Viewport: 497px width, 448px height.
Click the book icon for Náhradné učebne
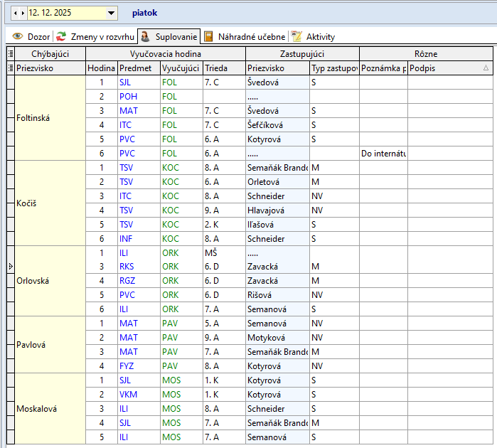coord(209,36)
